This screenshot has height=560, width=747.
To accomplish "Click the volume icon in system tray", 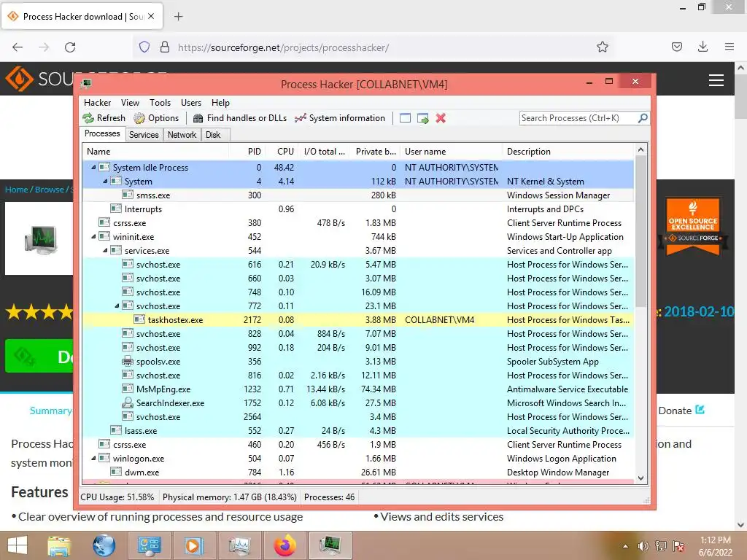I will tap(643, 546).
